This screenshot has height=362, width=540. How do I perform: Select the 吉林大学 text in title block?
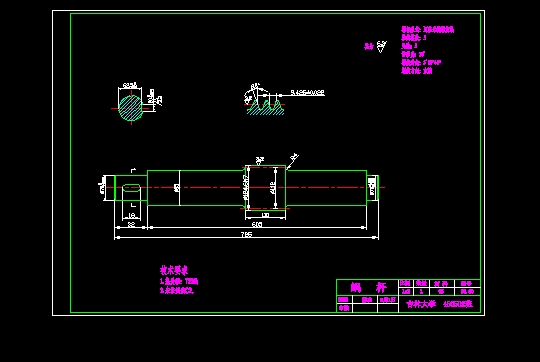421,304
